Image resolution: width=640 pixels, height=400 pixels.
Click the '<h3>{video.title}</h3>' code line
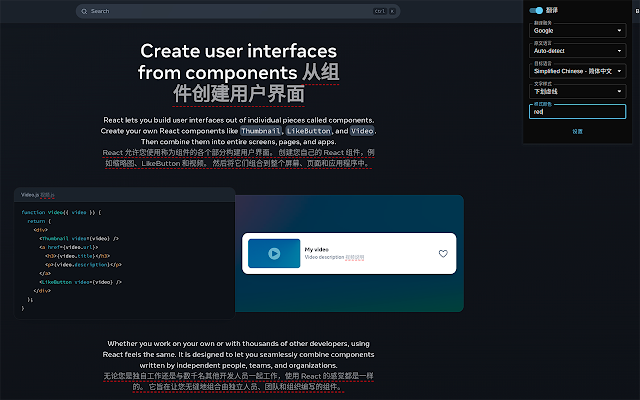78,256
